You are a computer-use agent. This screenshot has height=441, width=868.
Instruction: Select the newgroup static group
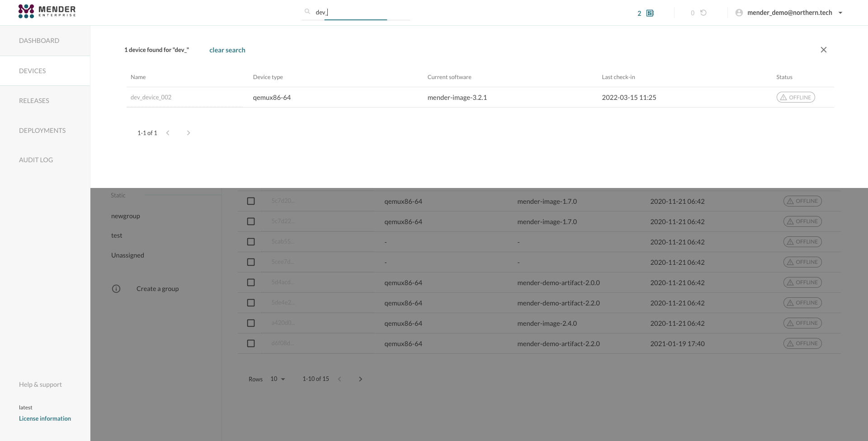125,216
